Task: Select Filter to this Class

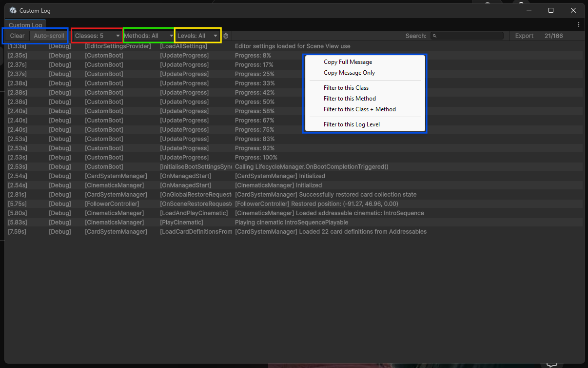Action: tap(345, 87)
